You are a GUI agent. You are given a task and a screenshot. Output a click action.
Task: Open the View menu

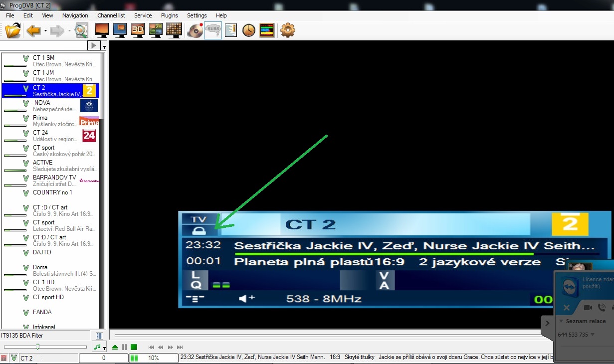[47, 15]
